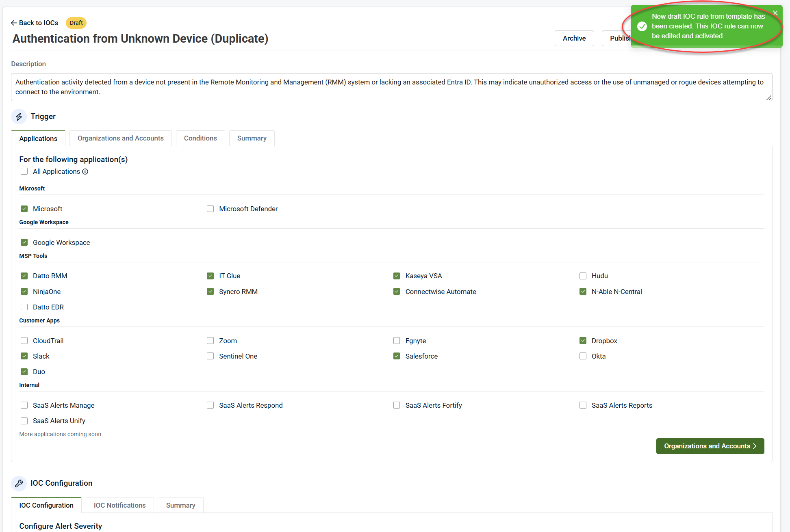Select the Okta application checkbox
The width and height of the screenshot is (790, 532).
[x=583, y=356]
